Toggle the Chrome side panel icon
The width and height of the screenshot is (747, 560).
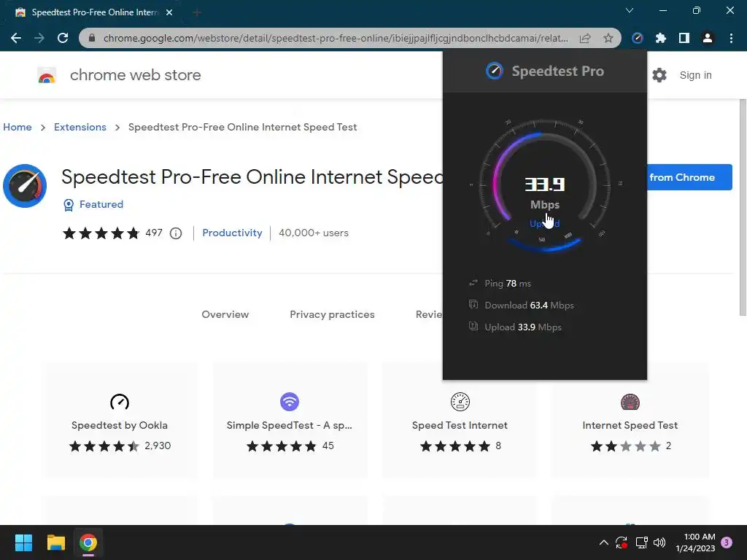point(684,38)
